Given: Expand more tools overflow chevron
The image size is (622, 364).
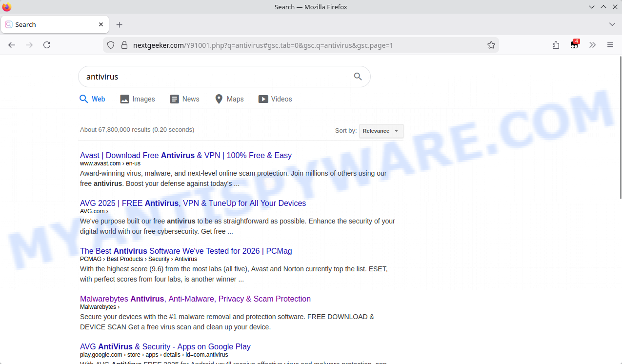Looking at the screenshot, I should [x=592, y=45].
